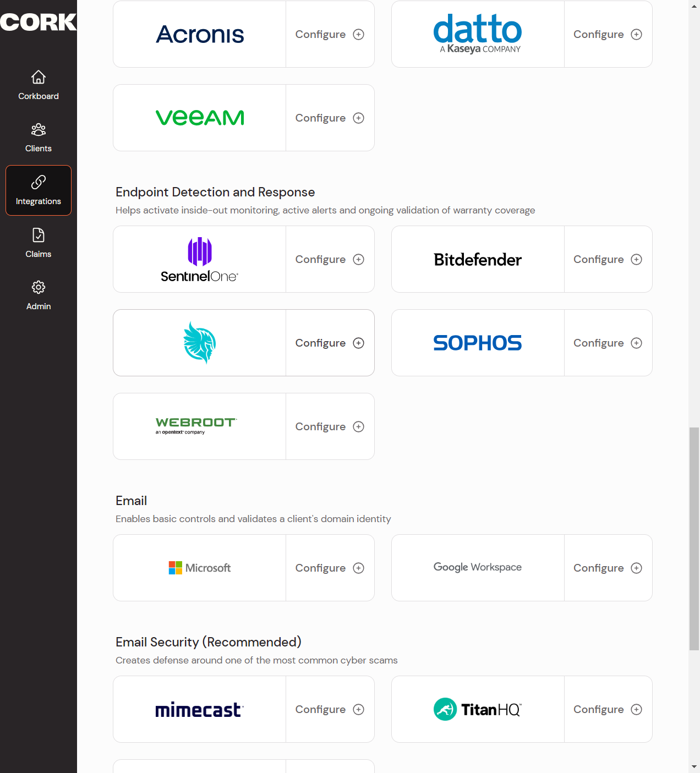This screenshot has height=773, width=700.
Task: Click the SentinelOne logo
Action: tap(200, 260)
